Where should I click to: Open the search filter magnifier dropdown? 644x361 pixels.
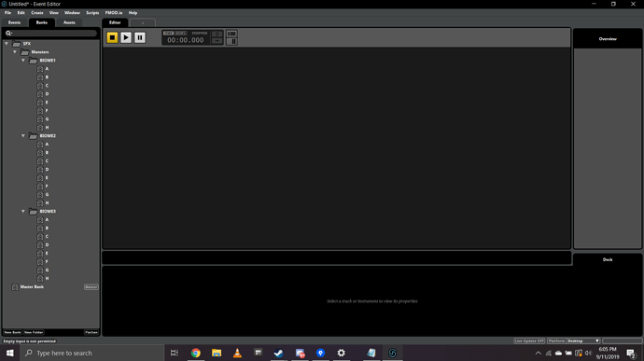pos(8,33)
